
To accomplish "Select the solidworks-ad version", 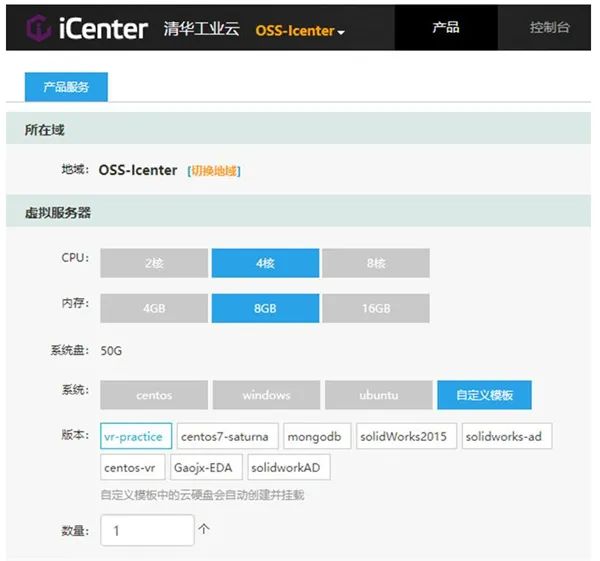I will 507,436.
